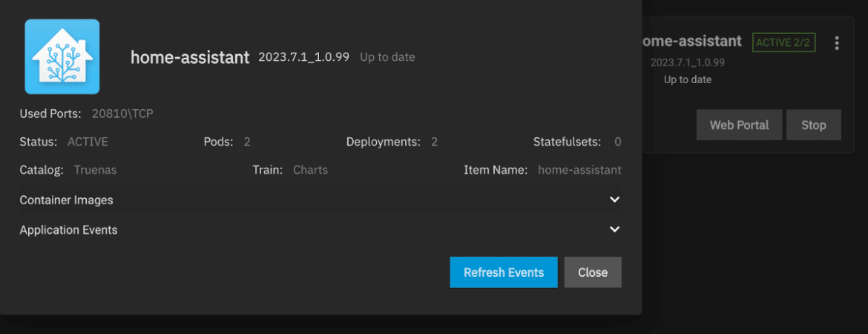The height and width of the screenshot is (334, 868).
Task: Click the Container Images section label
Action: [67, 200]
